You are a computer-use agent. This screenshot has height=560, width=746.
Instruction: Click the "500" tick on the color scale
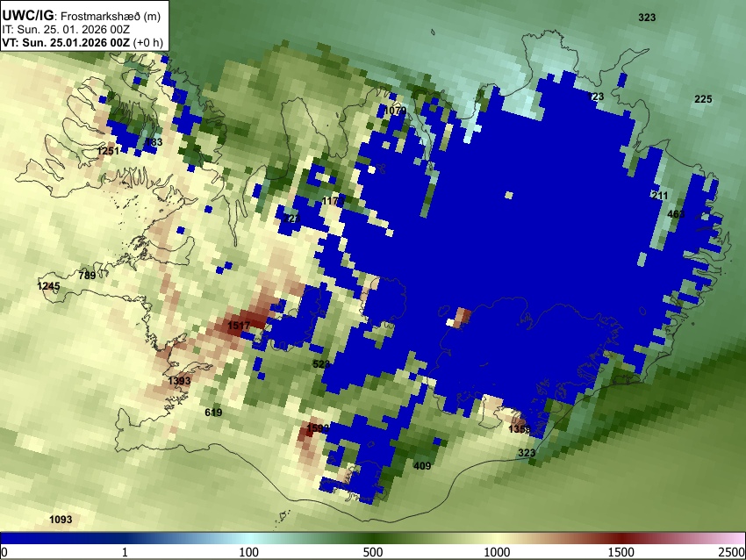(372, 552)
